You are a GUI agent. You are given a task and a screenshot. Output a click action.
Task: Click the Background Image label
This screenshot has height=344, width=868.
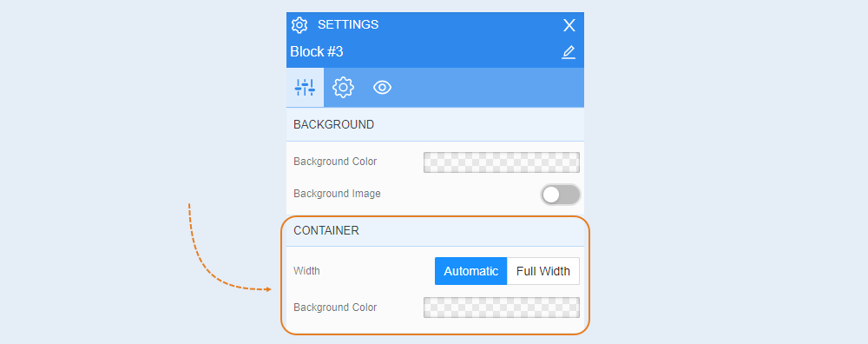pos(337,194)
